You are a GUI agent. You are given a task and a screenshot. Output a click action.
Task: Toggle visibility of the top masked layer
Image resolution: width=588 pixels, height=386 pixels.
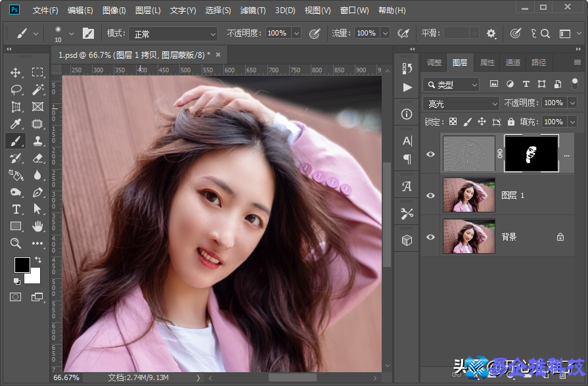[431, 154]
